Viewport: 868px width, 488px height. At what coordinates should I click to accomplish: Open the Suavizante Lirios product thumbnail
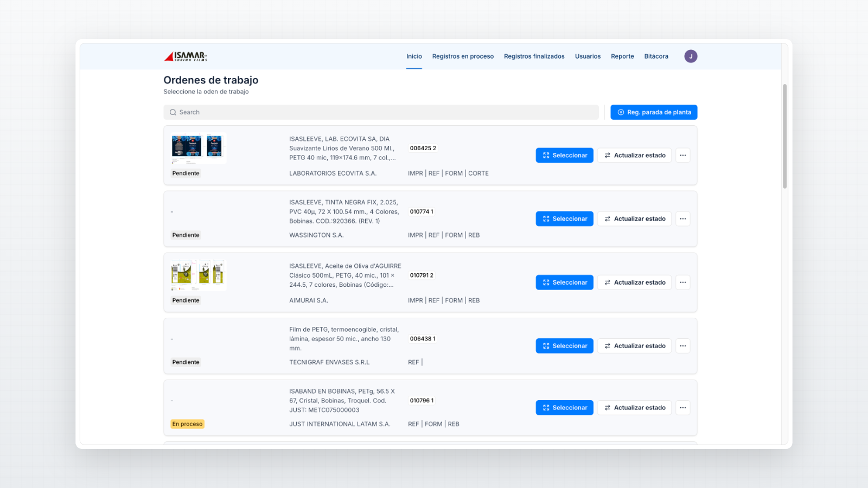click(x=198, y=149)
